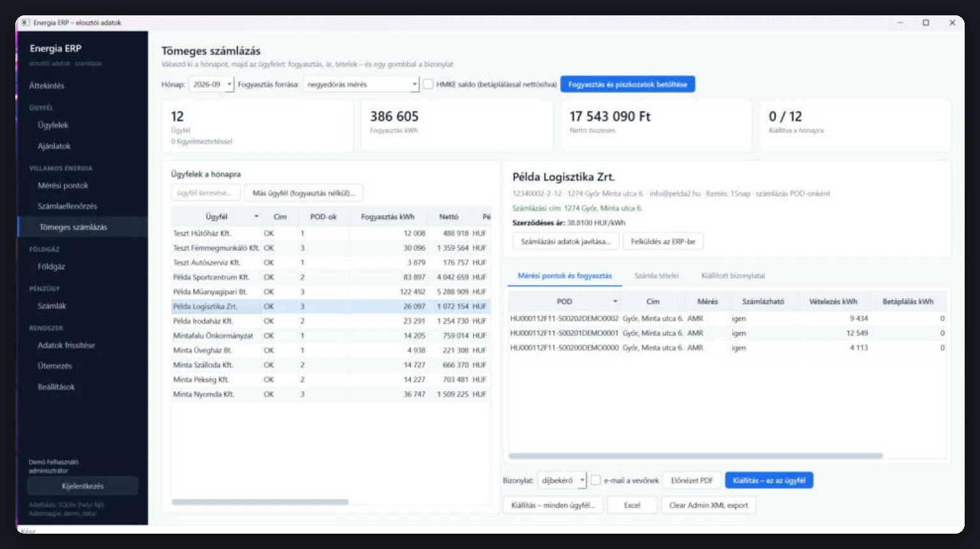Click Clear Admin XML export button
980x549 pixels.
pyautogui.click(x=708, y=505)
